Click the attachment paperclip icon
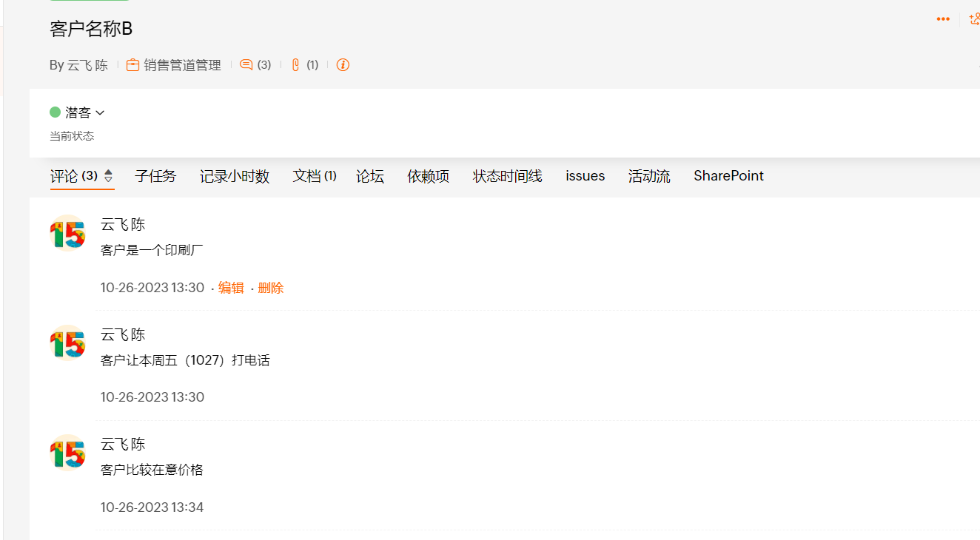The width and height of the screenshot is (980, 540). point(295,65)
